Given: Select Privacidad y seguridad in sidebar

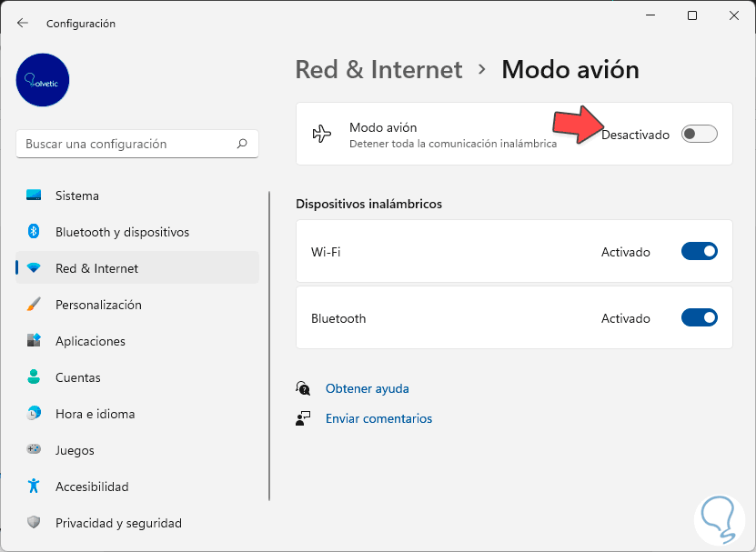Looking at the screenshot, I should 118,523.
